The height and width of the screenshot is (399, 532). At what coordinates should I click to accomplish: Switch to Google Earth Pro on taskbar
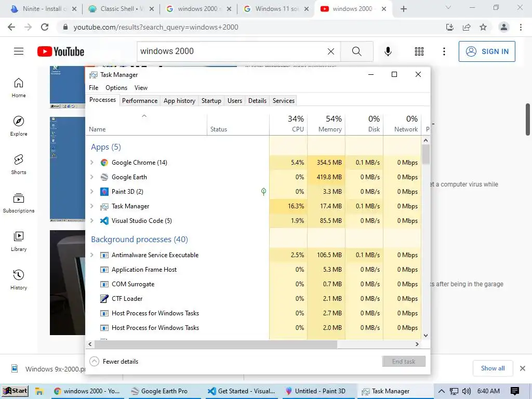[x=164, y=391]
